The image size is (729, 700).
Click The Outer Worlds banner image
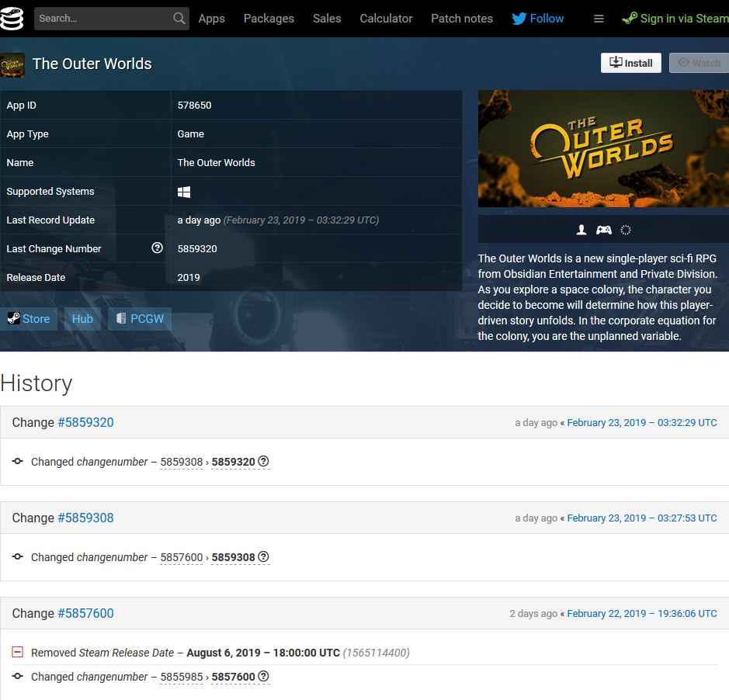click(602, 148)
